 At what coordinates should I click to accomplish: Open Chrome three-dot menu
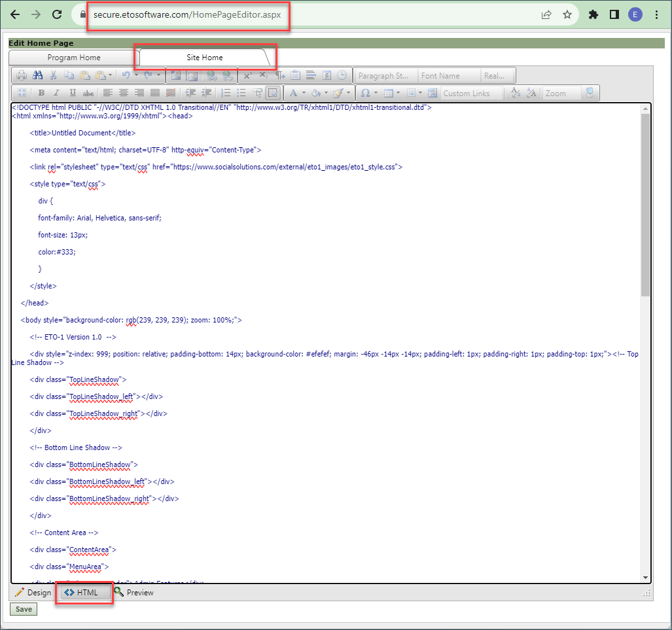656,14
